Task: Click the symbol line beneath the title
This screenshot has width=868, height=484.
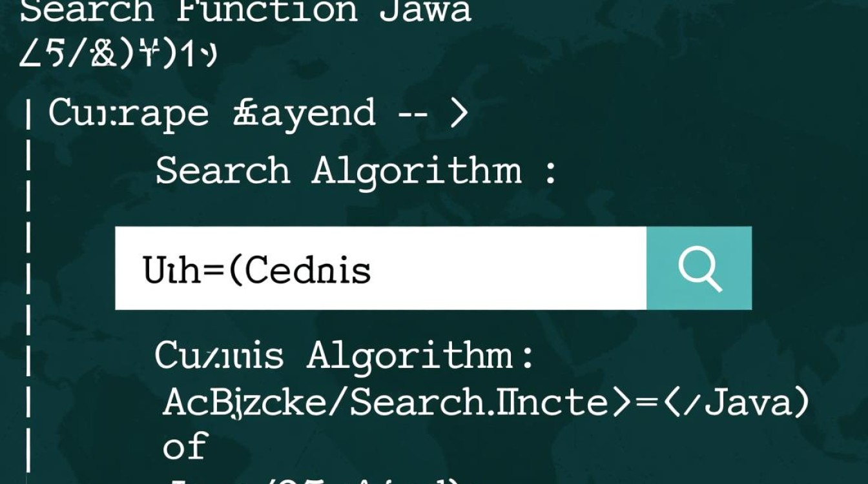Action: point(118,55)
